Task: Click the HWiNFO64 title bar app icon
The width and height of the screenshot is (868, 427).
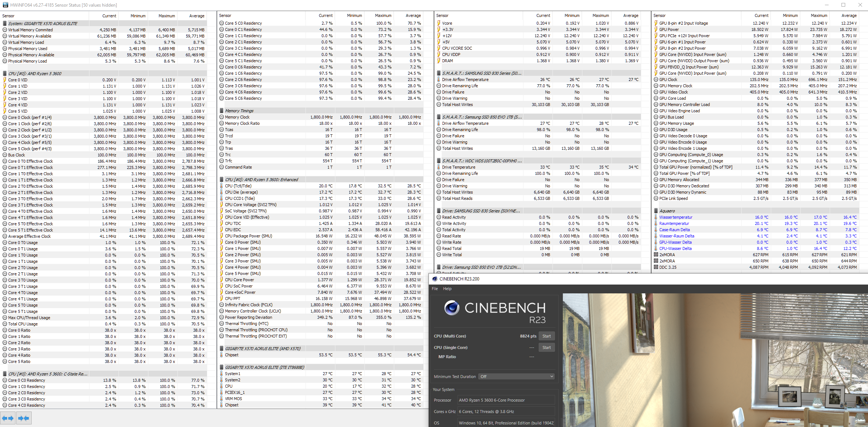Action: [x=5, y=5]
